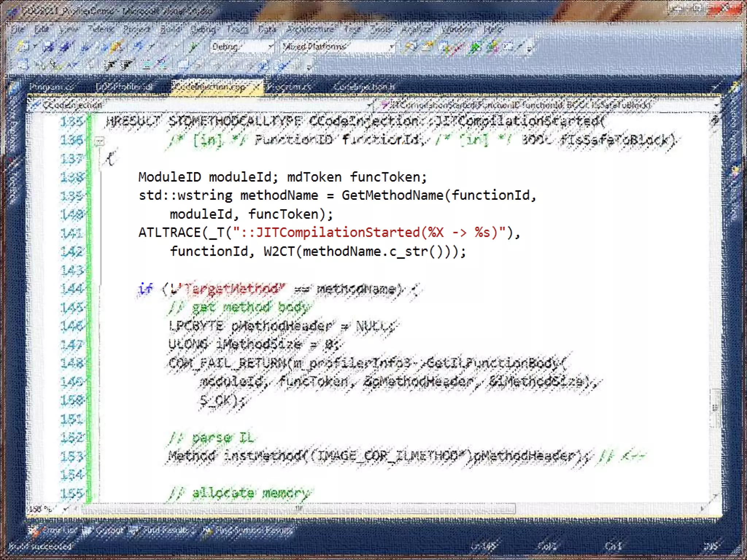Open the Team menu
The image size is (747, 560).
point(237,29)
